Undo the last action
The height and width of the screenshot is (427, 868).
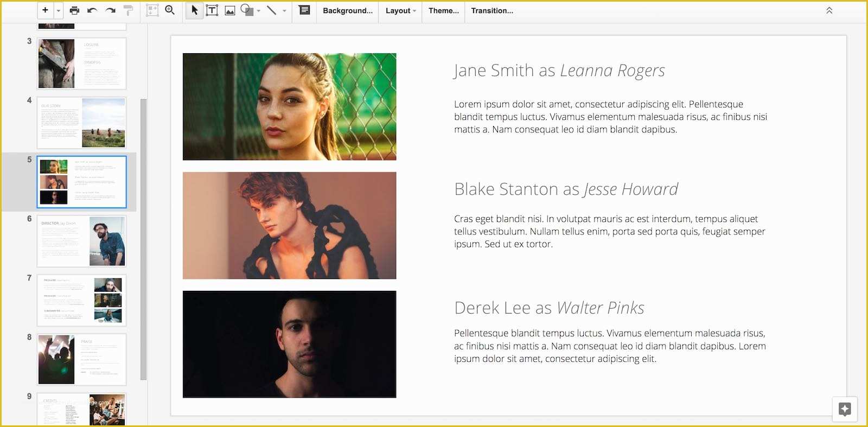92,10
